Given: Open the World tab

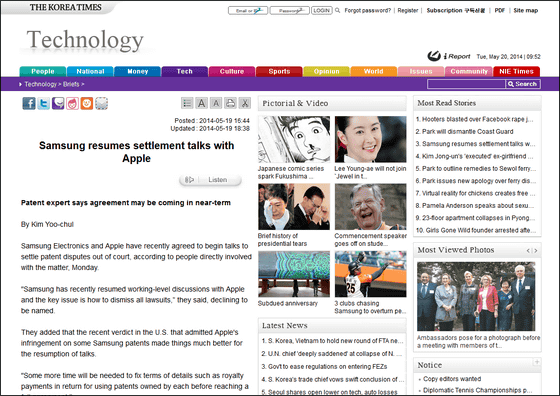Looking at the screenshot, I should tap(374, 71).
